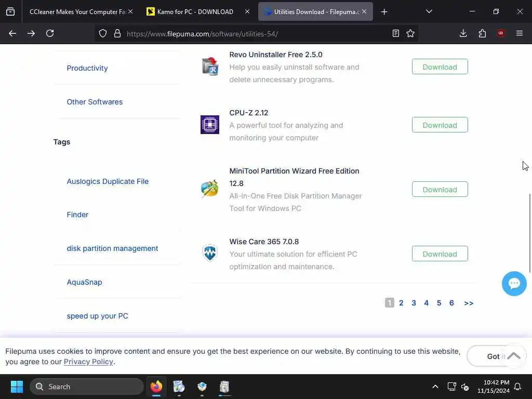This screenshot has width=532, height=399.
Task: Go to page 3 of results
Action: (x=414, y=303)
